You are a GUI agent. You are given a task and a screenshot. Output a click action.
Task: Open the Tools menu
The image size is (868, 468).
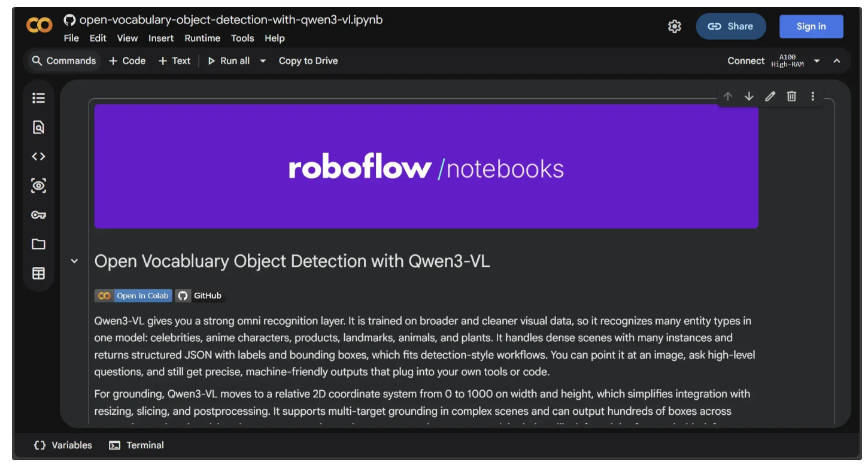[242, 38]
